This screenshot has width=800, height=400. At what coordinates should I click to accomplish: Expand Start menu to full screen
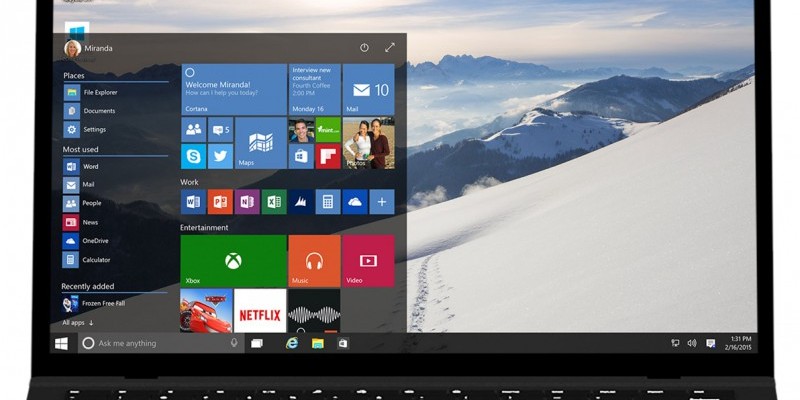coord(390,47)
